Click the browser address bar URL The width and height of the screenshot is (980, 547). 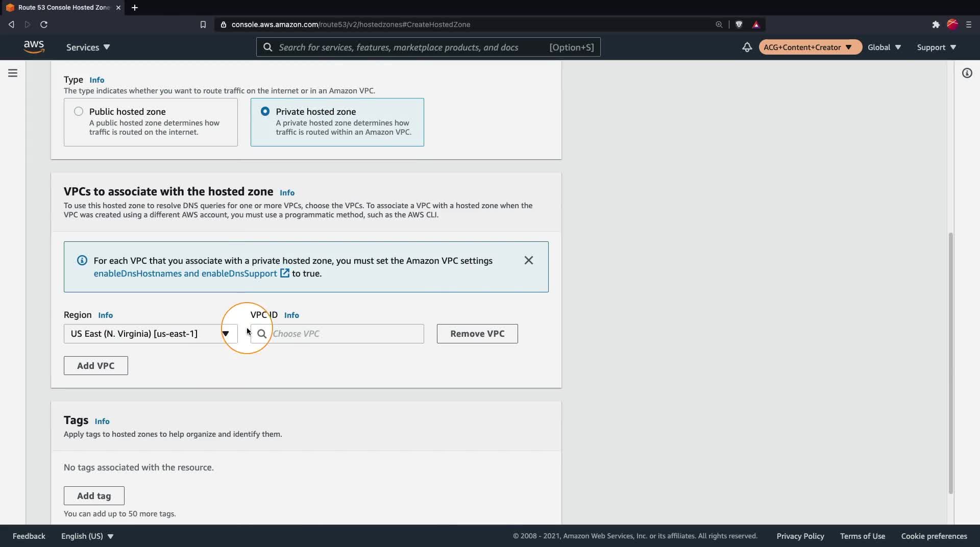[x=351, y=24]
